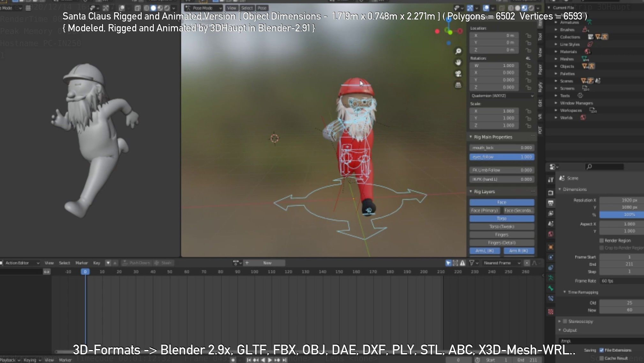Image resolution: width=644 pixels, height=363 pixels.
Task: Toggle camera view icon in viewport
Action: pos(458,74)
